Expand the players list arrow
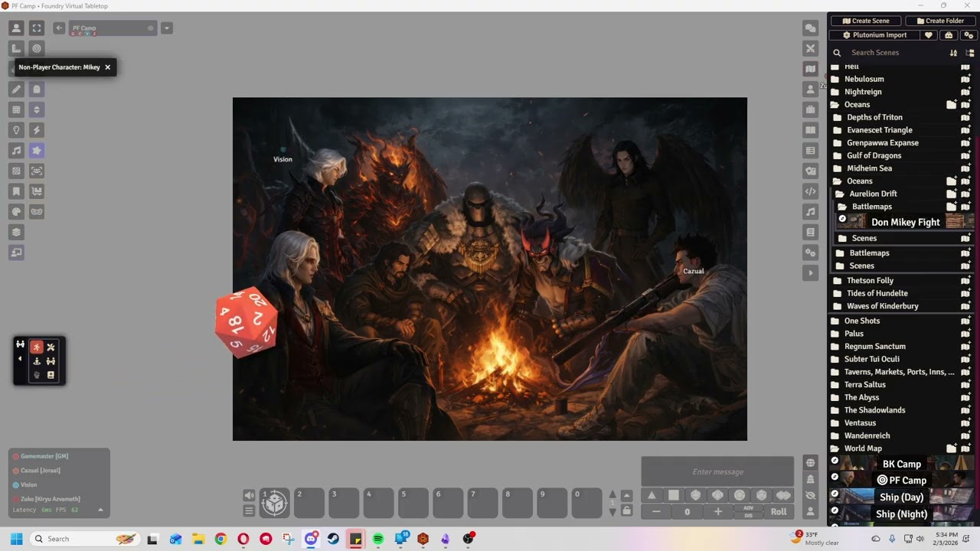Screen dimensions: 980x551 click(100, 510)
